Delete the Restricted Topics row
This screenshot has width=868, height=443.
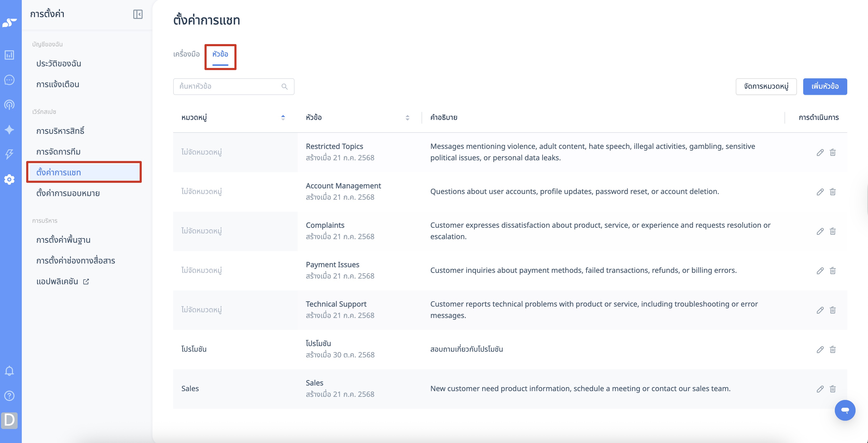point(833,153)
